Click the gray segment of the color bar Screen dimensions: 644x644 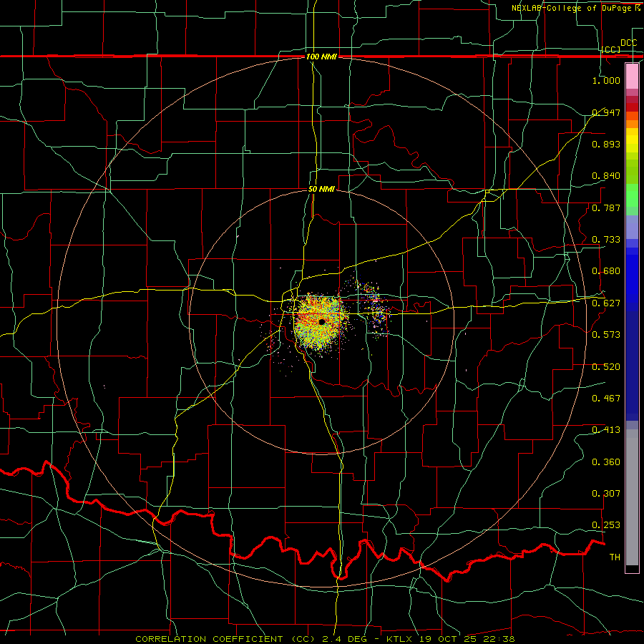(x=632, y=497)
